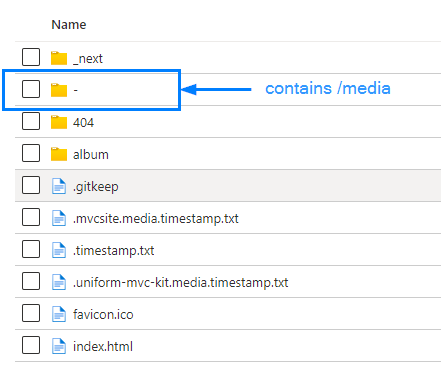Viewport: 441px width, 390px height.
Task: Open .mvcsite.media.timestamp.txt file name
Action: (x=156, y=219)
